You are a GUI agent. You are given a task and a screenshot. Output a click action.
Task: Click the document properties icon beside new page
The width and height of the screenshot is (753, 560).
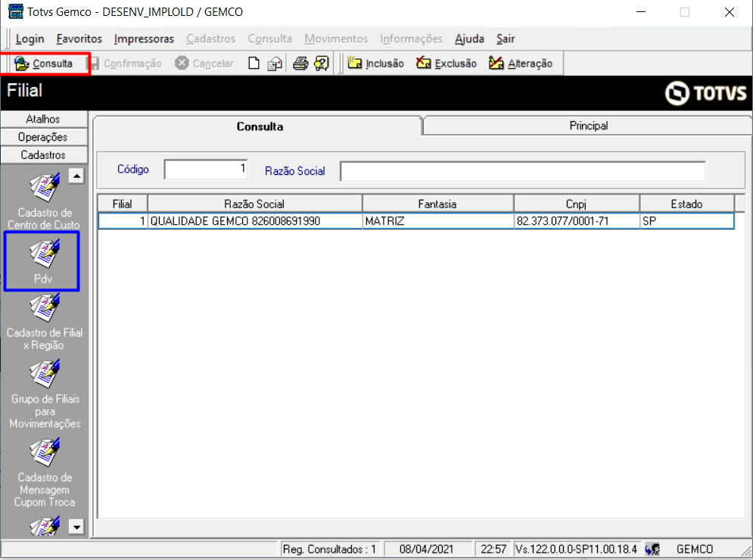click(275, 64)
